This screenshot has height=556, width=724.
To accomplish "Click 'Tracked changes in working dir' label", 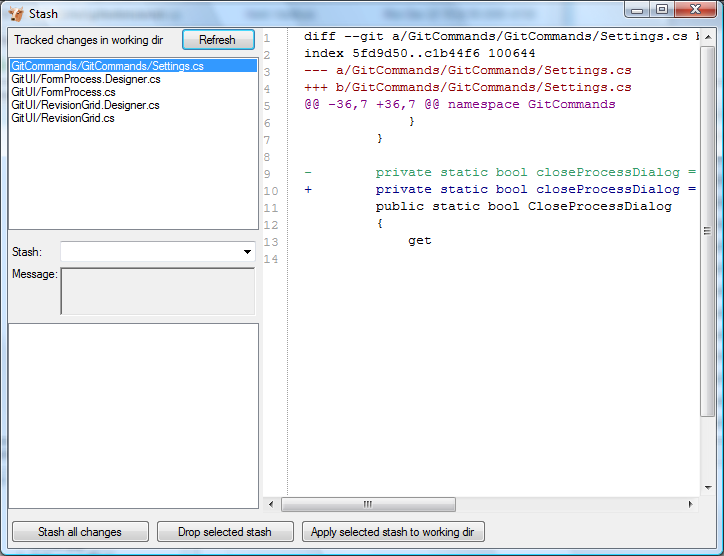I will [x=88, y=40].
